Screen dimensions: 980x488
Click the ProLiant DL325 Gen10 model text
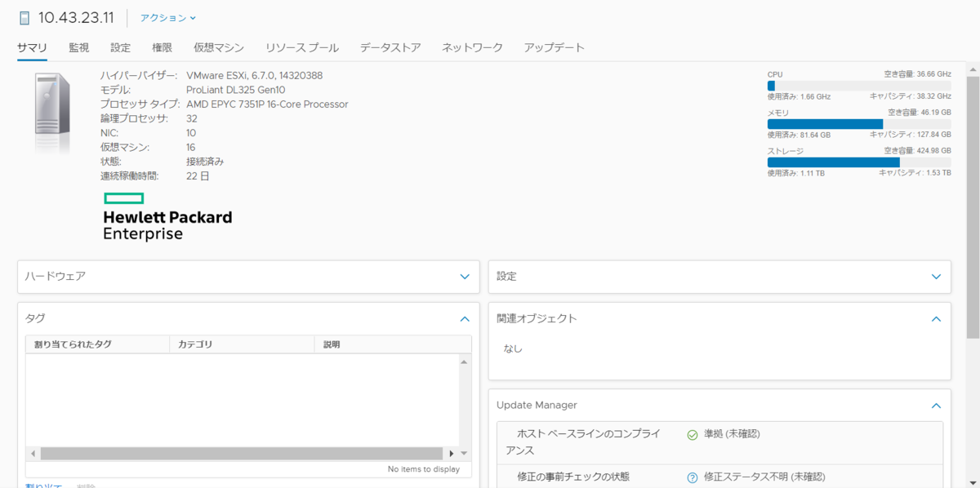(235, 90)
